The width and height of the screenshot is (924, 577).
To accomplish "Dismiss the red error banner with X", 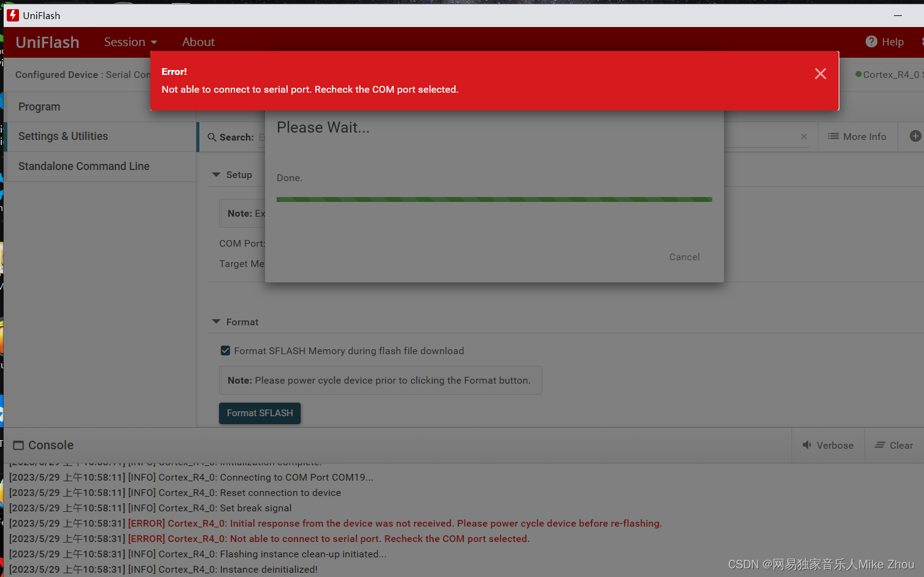I will pos(820,74).
